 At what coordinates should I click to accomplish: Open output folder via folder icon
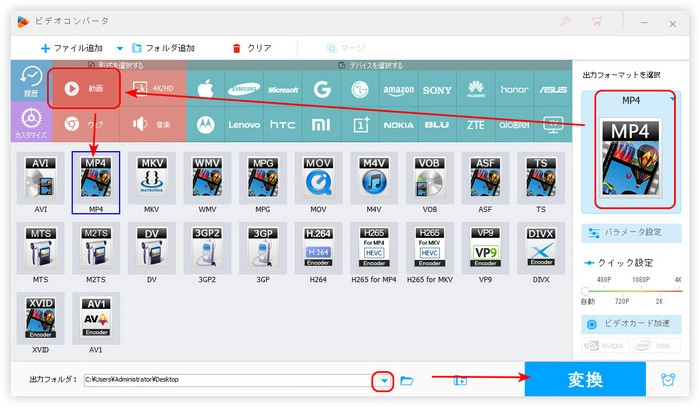(407, 381)
